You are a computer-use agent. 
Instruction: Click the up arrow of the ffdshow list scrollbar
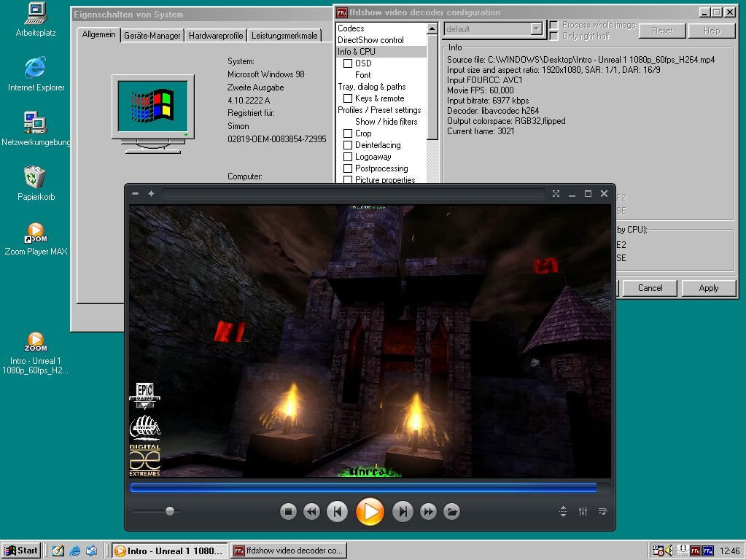coord(432,29)
